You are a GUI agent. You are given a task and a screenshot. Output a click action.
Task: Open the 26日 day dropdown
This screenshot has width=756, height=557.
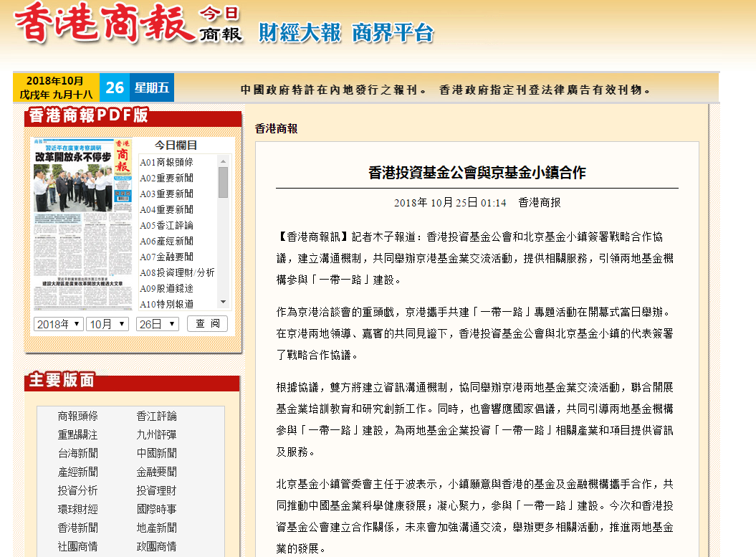[x=158, y=324]
